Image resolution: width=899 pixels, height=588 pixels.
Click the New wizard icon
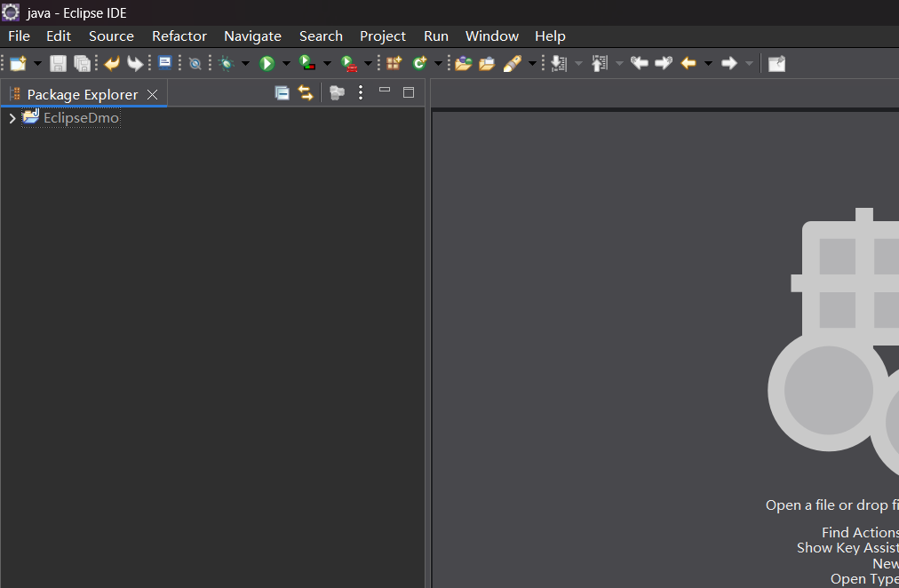coord(19,63)
